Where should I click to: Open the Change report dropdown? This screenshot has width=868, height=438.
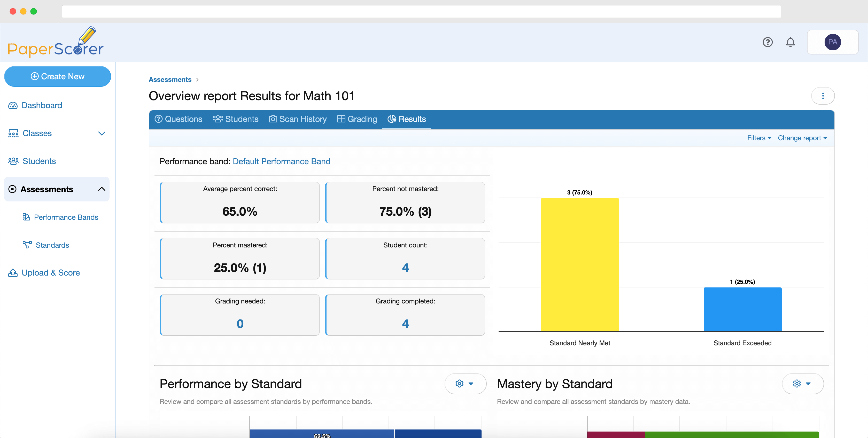point(802,138)
